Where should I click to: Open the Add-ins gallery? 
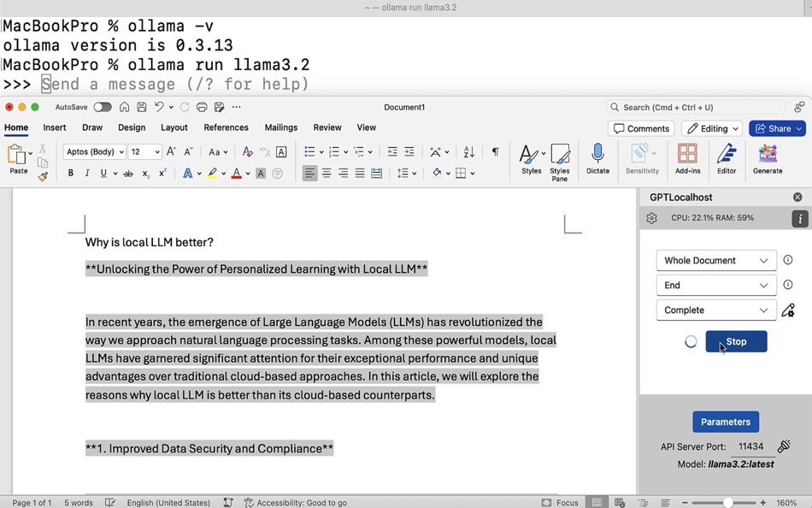pos(688,158)
